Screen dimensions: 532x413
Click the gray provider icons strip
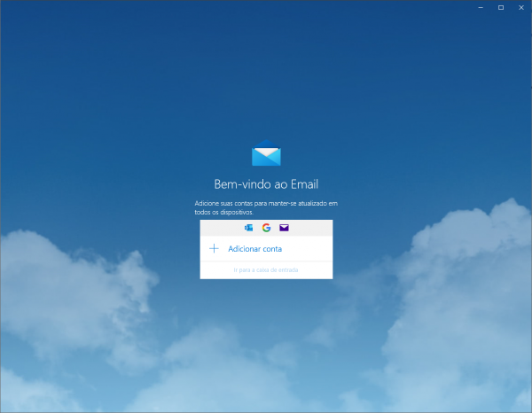[312, 228]
